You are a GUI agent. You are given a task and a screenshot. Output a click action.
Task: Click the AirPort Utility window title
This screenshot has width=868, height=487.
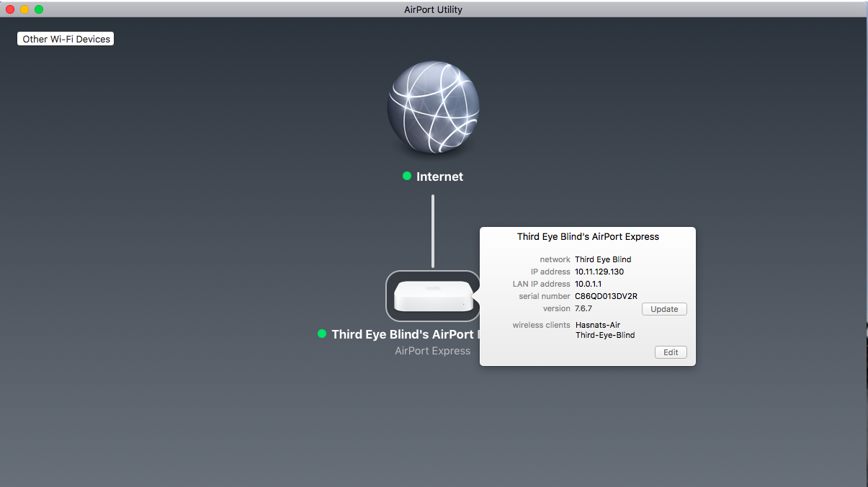[x=434, y=9]
